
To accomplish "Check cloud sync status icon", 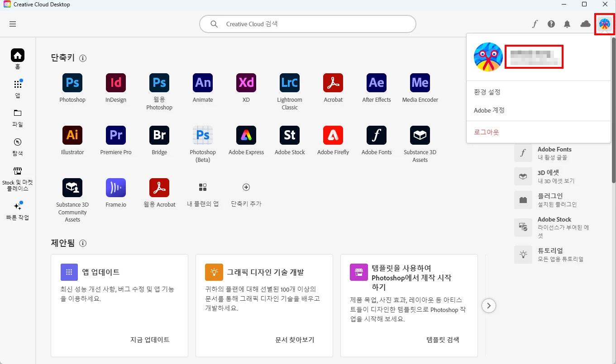I will [x=585, y=24].
